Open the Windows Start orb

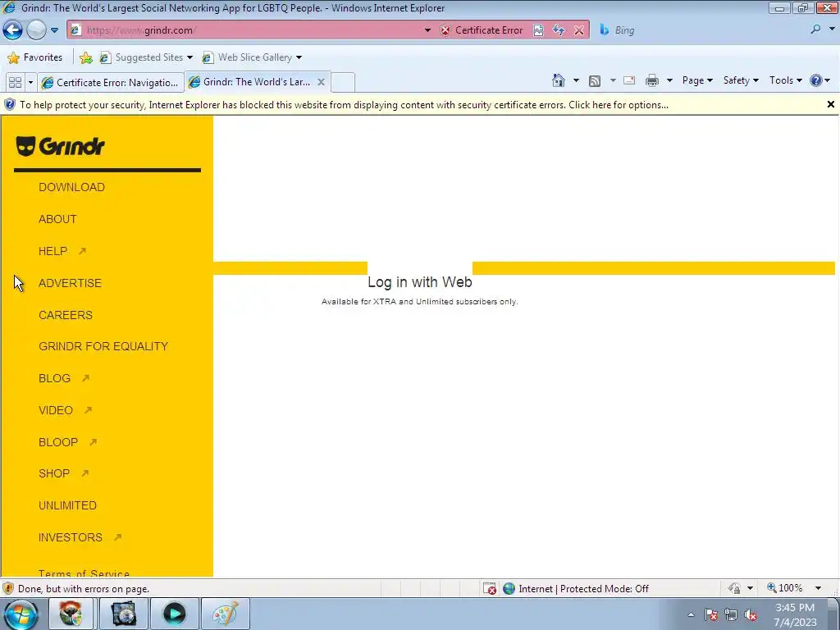pos(21,614)
